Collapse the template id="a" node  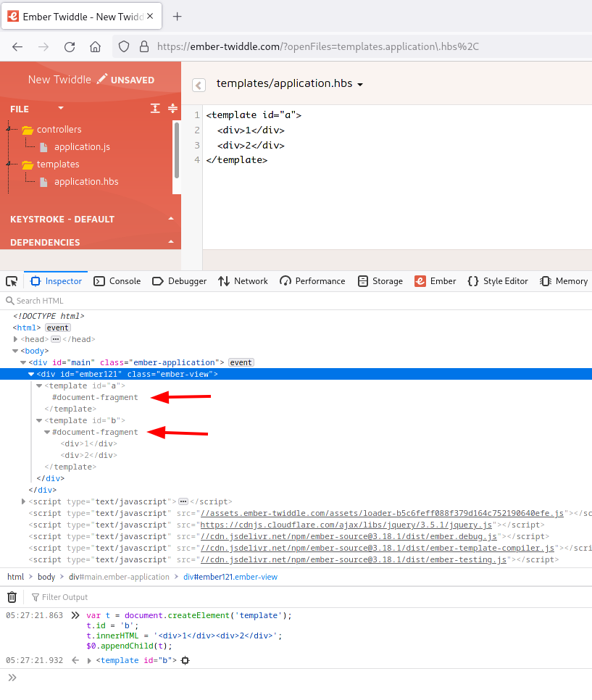coord(39,386)
